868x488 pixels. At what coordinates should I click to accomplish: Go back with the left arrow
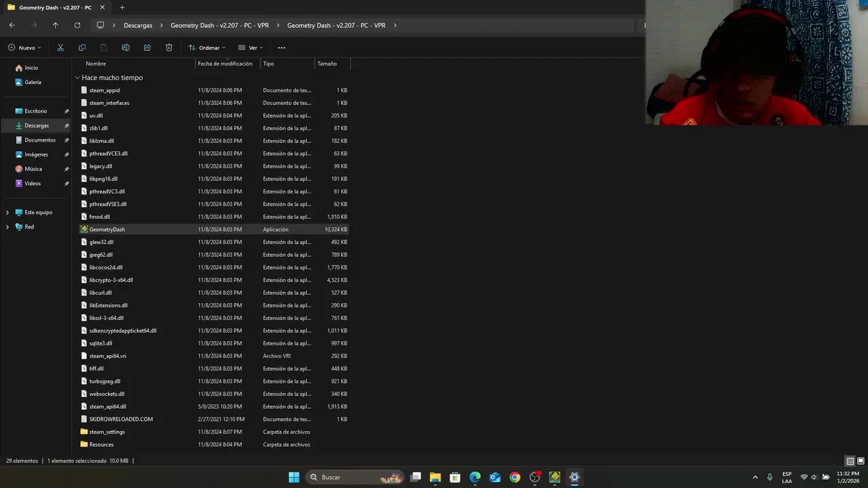pyautogui.click(x=12, y=25)
